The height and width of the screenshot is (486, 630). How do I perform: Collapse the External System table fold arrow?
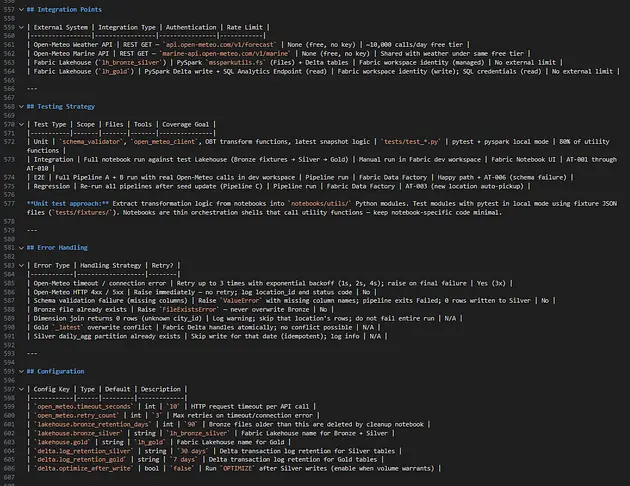point(21,27)
